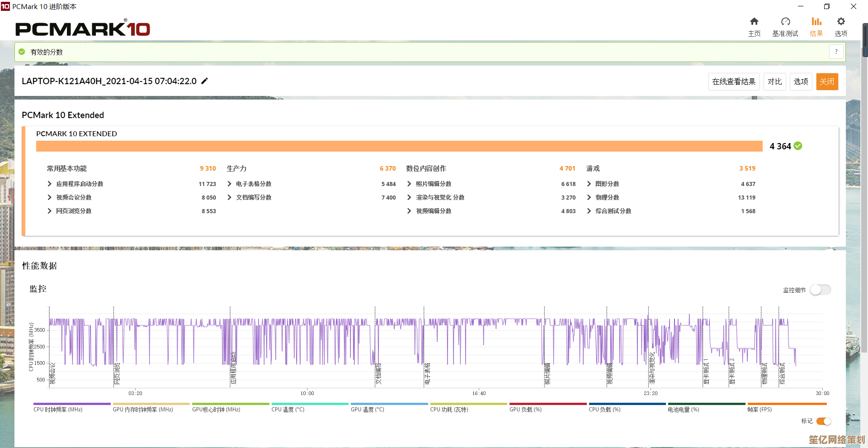The width and height of the screenshot is (868, 448).
Task: Click the Home (主页) house icon
Action: (x=754, y=22)
